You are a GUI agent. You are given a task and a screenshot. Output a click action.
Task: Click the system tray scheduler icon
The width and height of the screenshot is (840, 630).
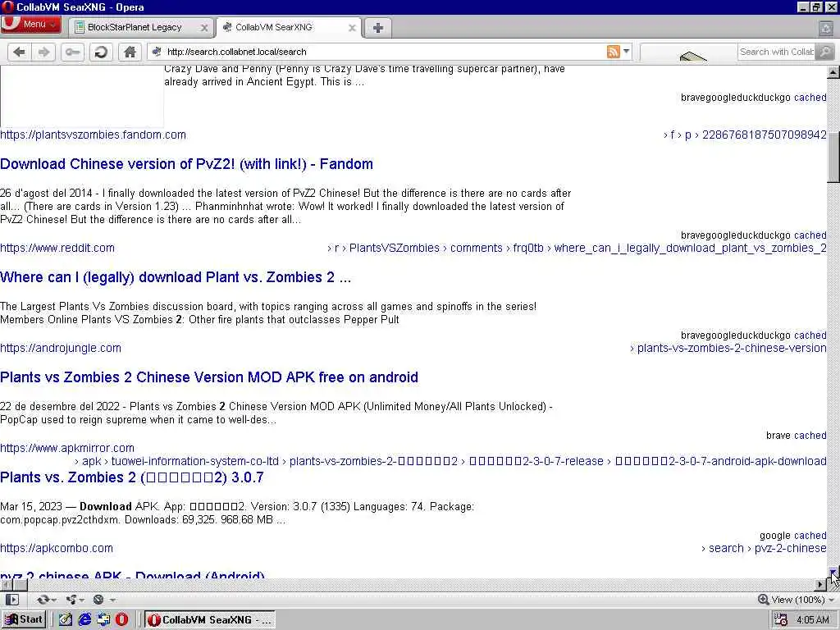pyautogui.click(x=781, y=620)
